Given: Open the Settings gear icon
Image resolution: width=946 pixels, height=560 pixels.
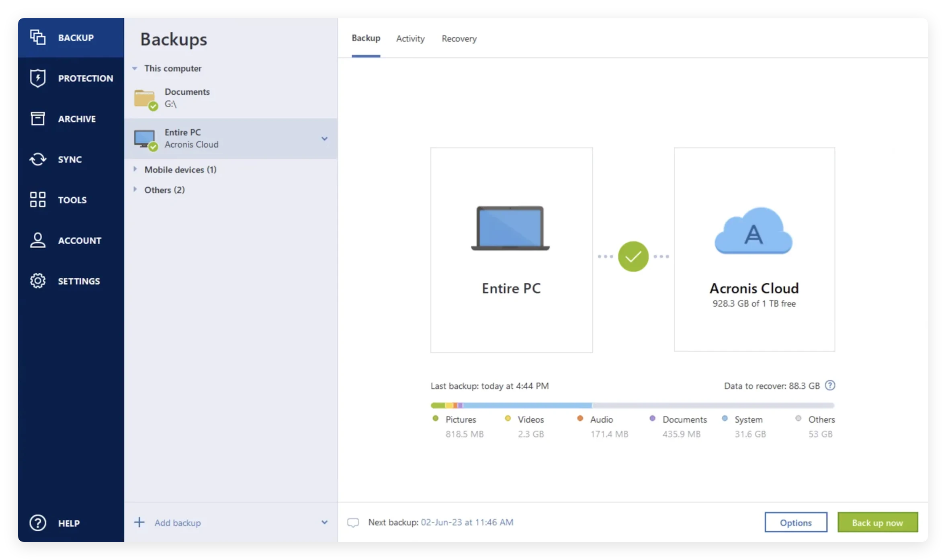Looking at the screenshot, I should point(37,281).
